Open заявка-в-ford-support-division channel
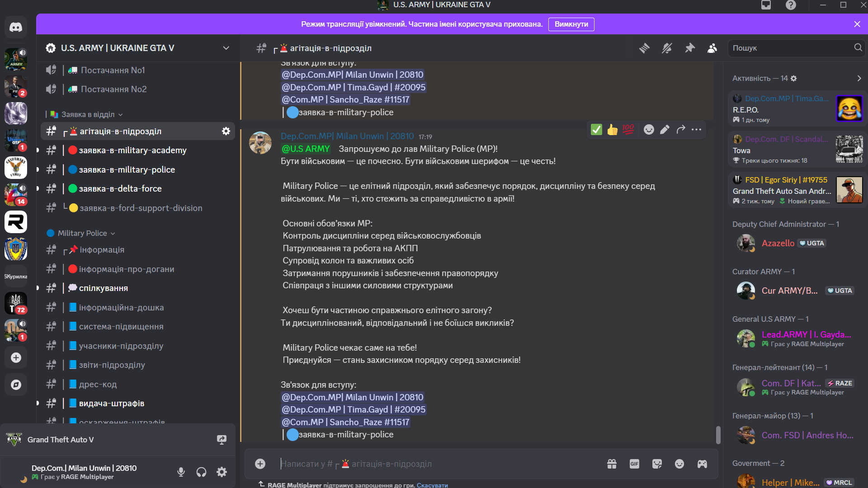Image resolution: width=868 pixels, height=488 pixels. [138, 208]
